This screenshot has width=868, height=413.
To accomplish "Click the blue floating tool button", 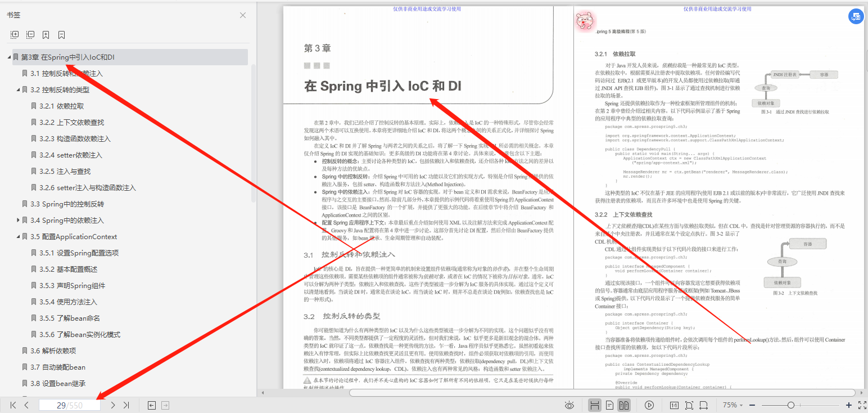I will [856, 16].
